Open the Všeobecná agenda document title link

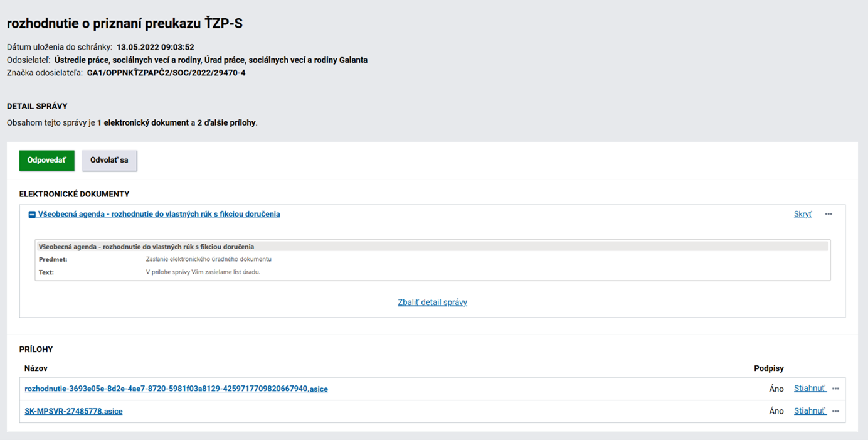pos(159,215)
